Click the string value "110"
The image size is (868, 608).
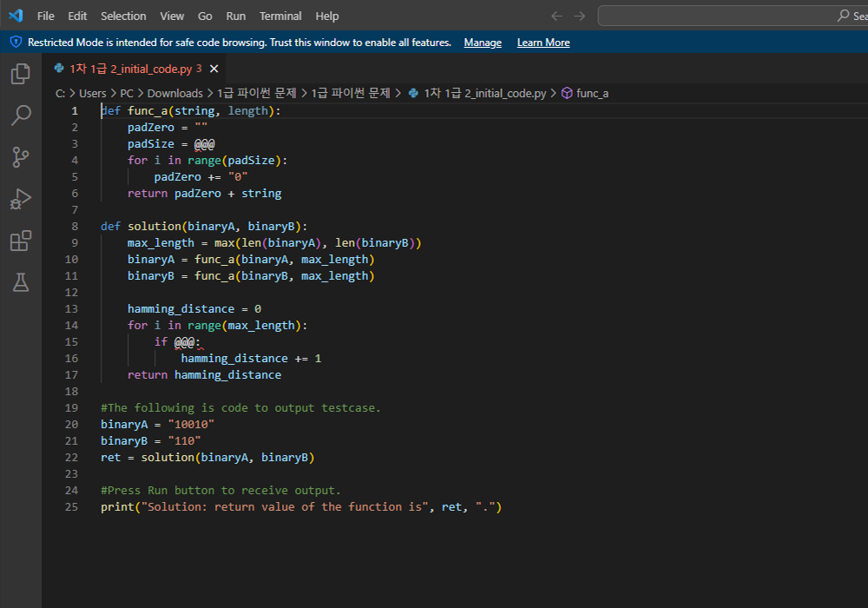[184, 441]
